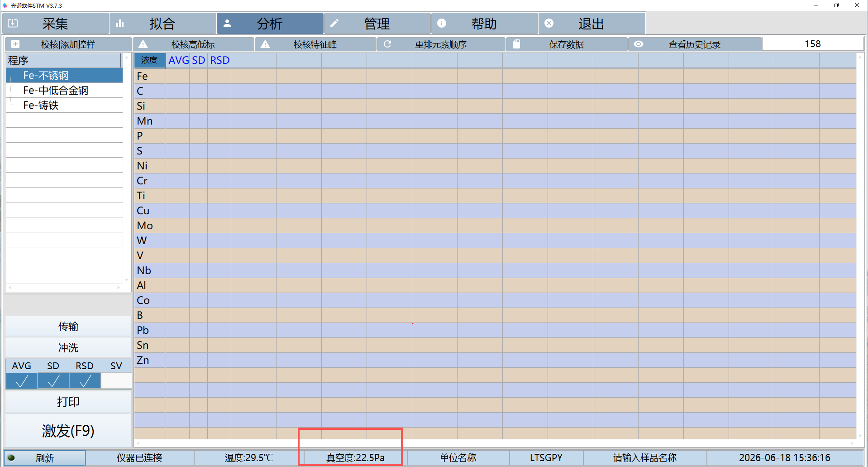Click 保存数据 button

point(567,44)
